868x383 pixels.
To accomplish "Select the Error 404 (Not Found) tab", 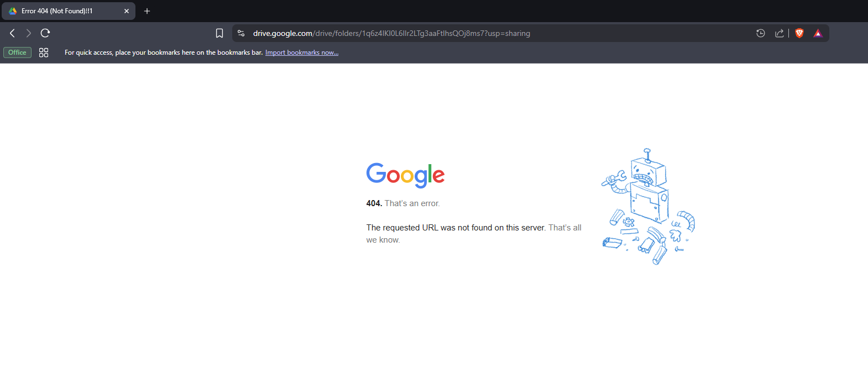I will (x=69, y=11).
